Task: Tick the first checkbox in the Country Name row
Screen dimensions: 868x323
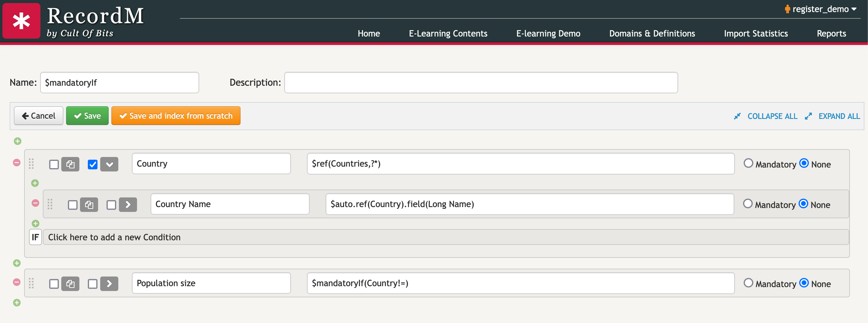Action: (73, 205)
